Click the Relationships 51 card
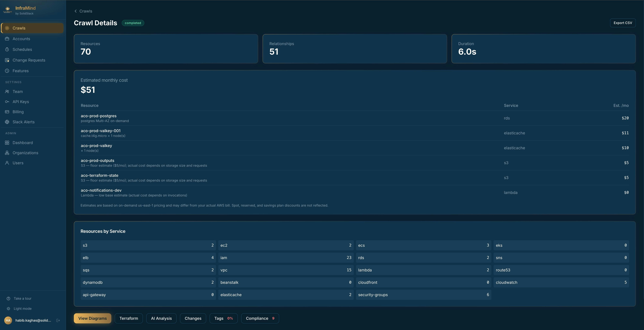 pos(355,49)
